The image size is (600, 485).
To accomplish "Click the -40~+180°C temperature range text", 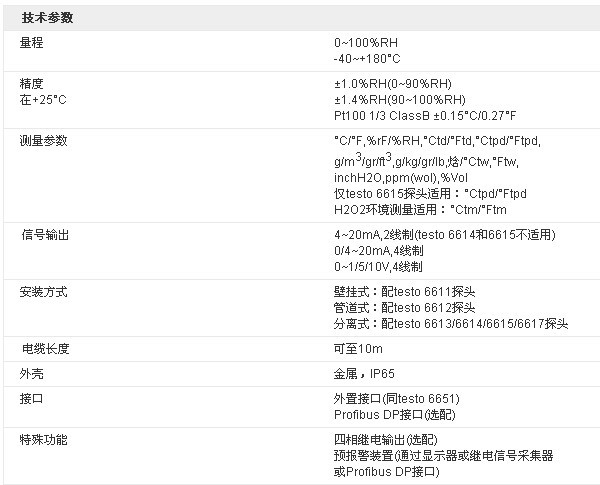I will tap(367, 60).
